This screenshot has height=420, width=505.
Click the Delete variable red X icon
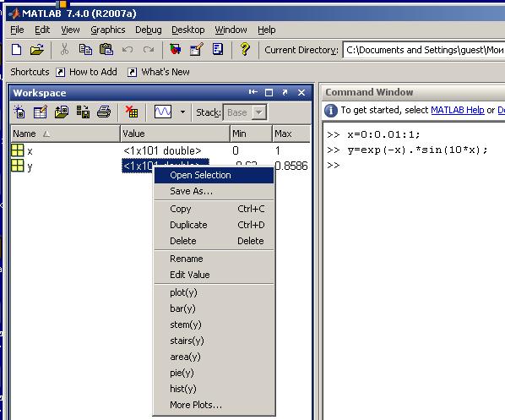coord(132,112)
